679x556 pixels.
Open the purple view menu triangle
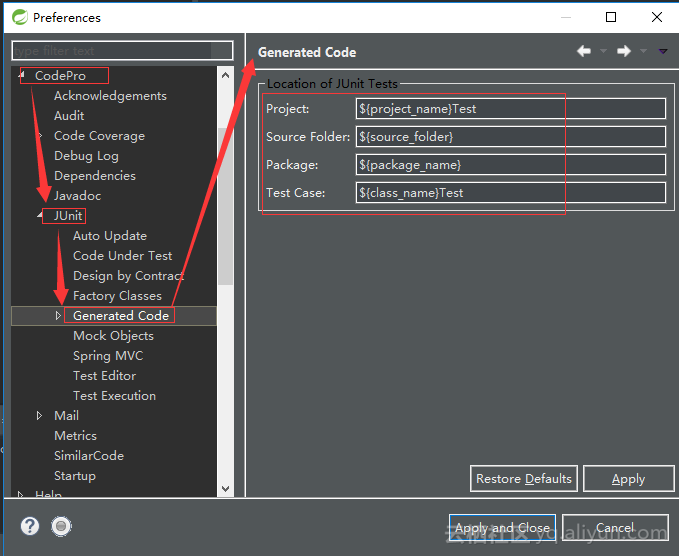pos(663,52)
